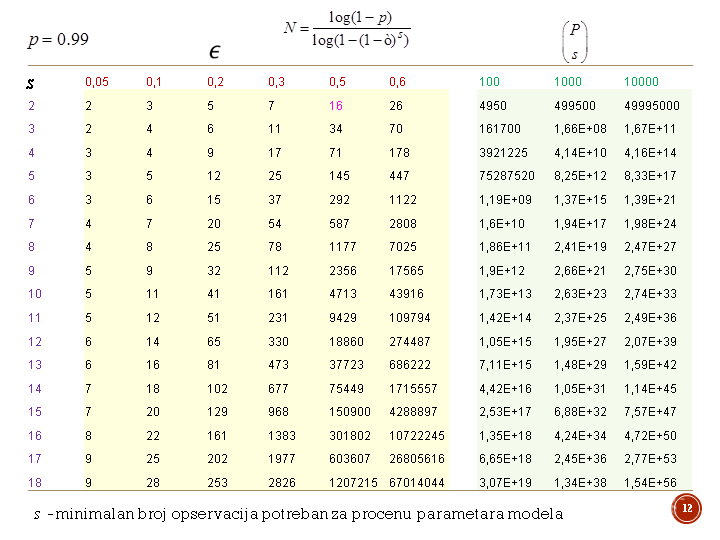The image size is (720, 540).
Task: Click the binomial P over s symbol
Action: coord(575,42)
